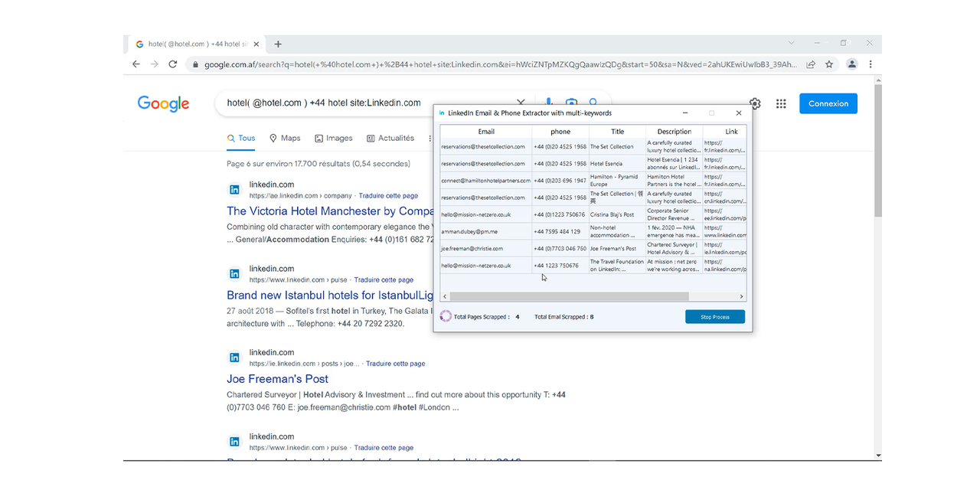Click the page lock icon in address bar
This screenshot has height=490, width=980.
(195, 64)
